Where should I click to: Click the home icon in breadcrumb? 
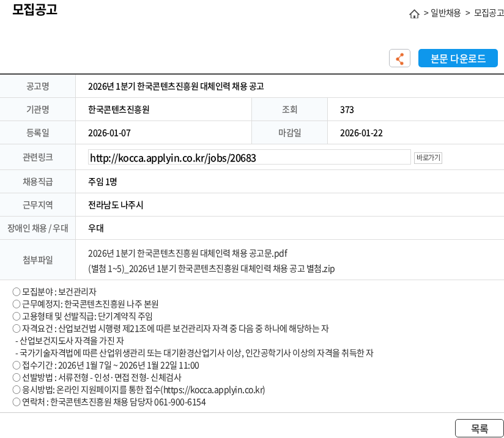[x=414, y=13]
